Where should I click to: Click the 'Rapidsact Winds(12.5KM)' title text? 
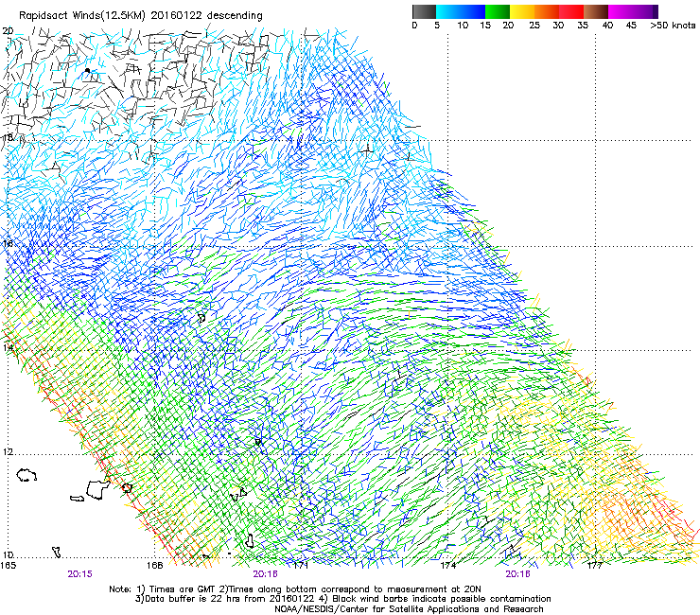82,16
